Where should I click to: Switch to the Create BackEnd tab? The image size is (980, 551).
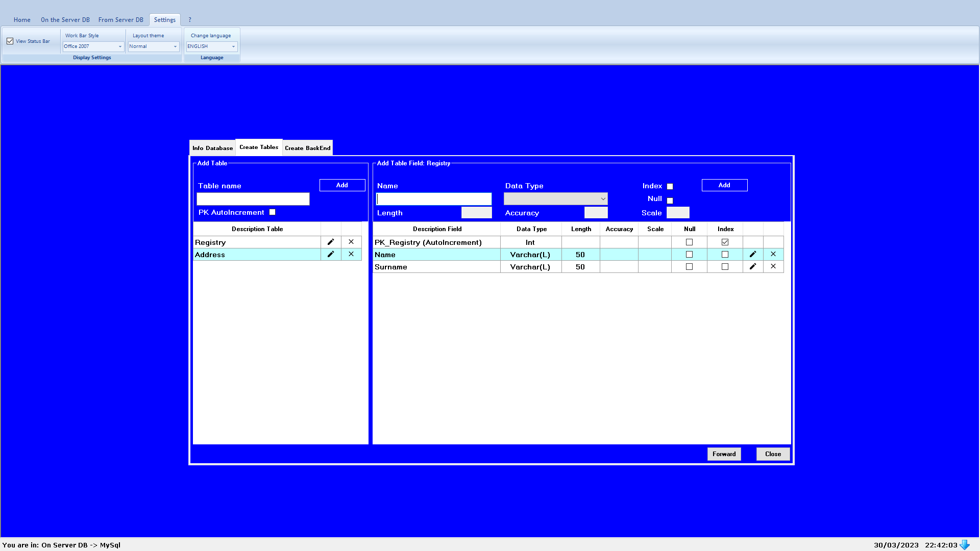tap(307, 148)
